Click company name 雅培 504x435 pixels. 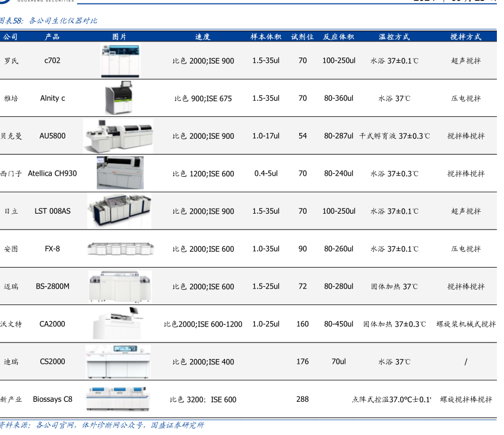point(11,99)
